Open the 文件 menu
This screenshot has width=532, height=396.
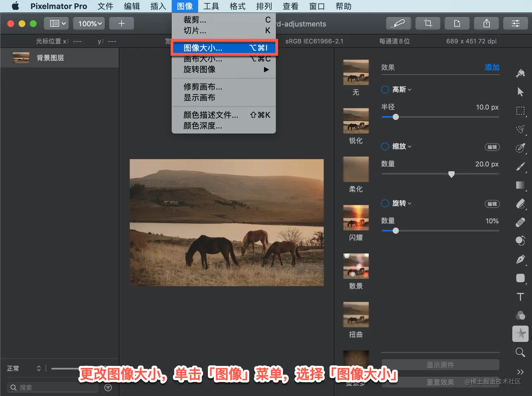pos(106,6)
